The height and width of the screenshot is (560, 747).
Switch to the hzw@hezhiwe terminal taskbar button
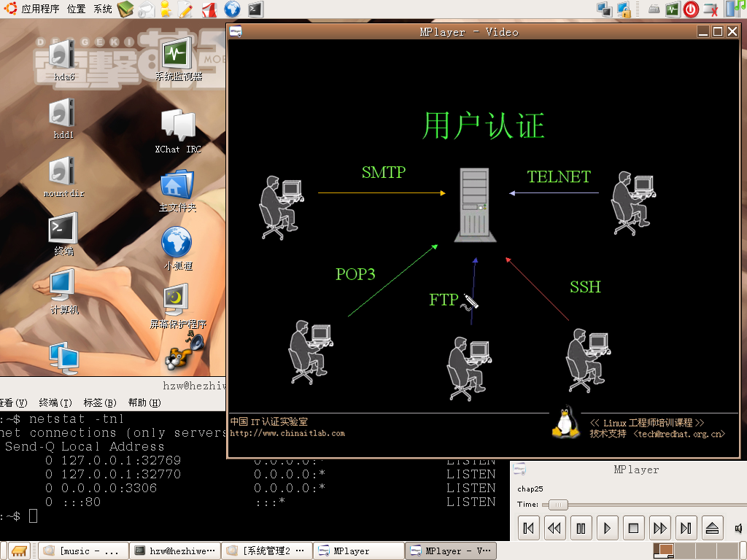tap(175, 551)
